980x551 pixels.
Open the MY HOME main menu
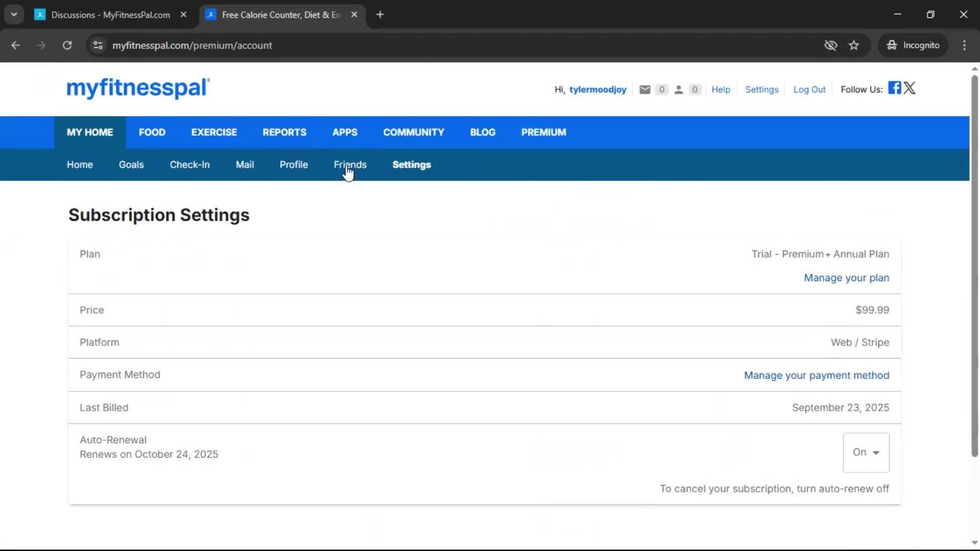pos(90,133)
